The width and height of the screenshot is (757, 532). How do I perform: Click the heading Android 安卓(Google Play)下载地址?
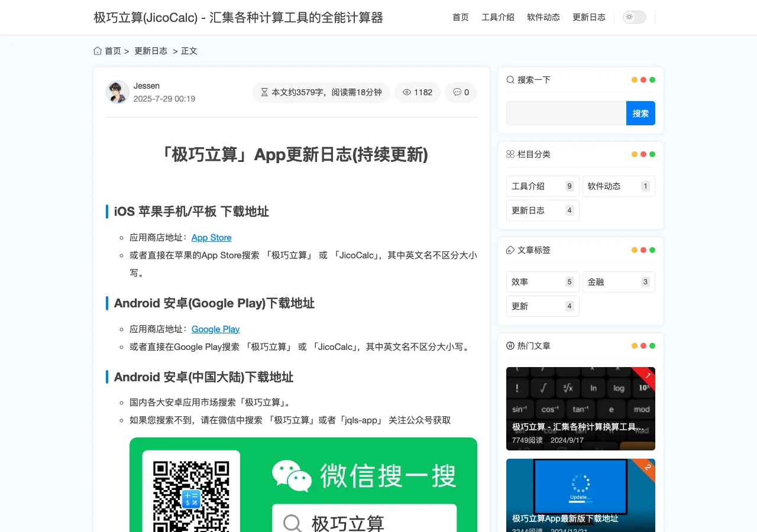tap(214, 303)
